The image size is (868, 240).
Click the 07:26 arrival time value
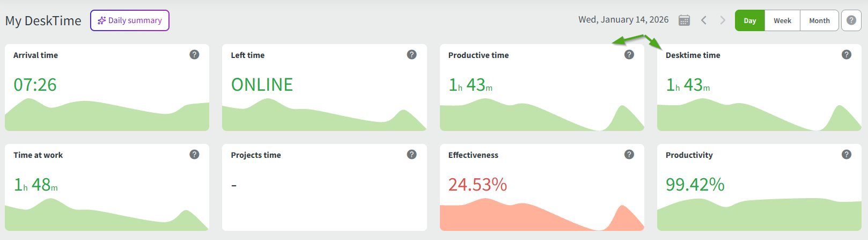[x=35, y=85]
